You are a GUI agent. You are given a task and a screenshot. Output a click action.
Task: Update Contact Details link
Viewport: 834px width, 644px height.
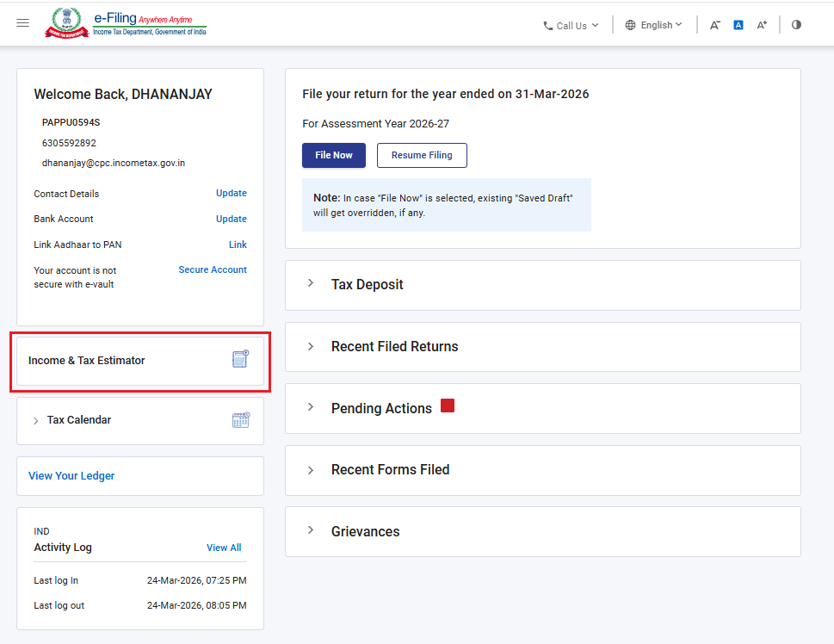(x=232, y=193)
